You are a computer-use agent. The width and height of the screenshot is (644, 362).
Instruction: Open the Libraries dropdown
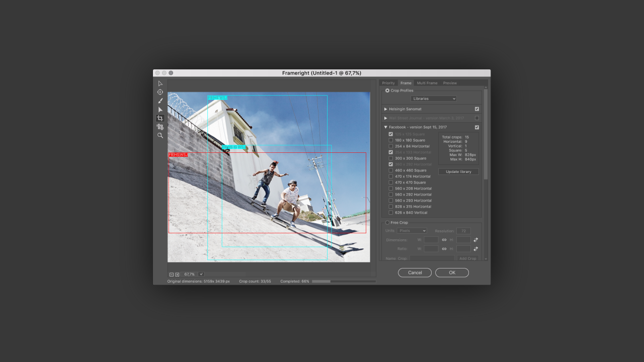[433, 99]
